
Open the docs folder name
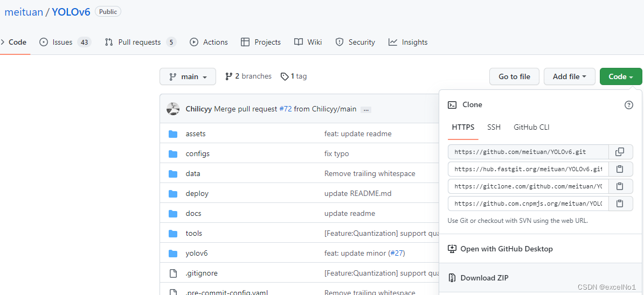coord(193,213)
